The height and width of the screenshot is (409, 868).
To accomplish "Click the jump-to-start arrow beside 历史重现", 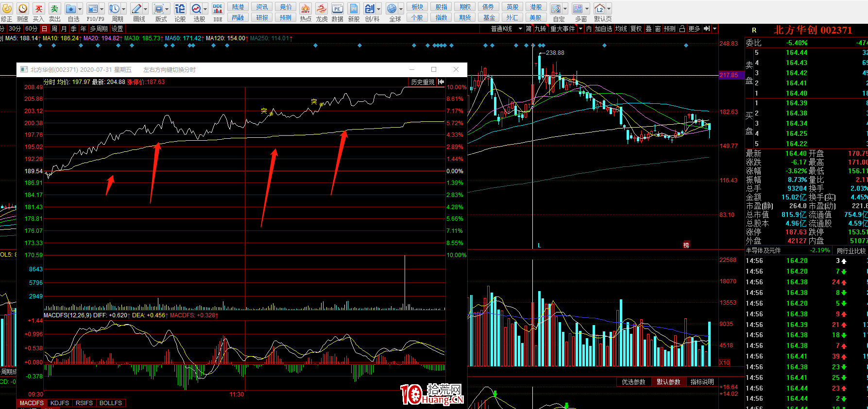I will 441,82.
